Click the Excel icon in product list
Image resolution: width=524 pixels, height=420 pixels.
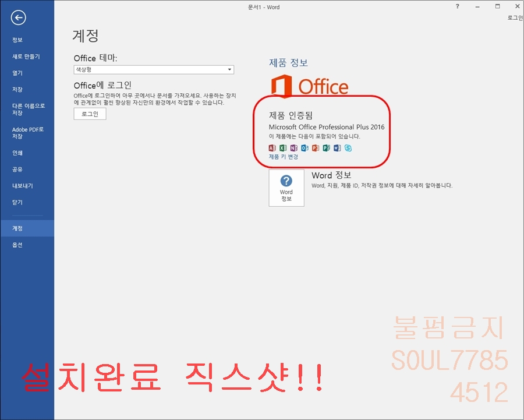(x=283, y=148)
